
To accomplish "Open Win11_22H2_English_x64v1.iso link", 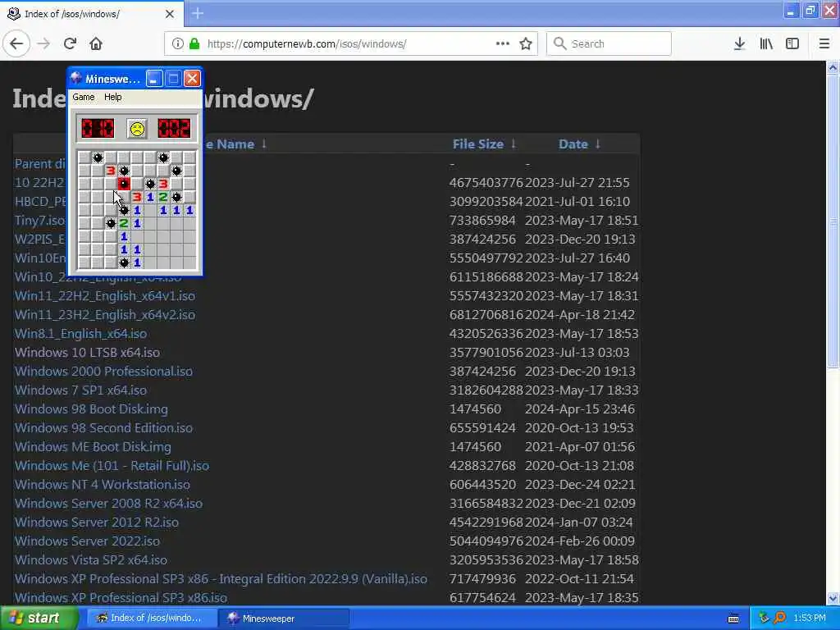I will pos(105,295).
